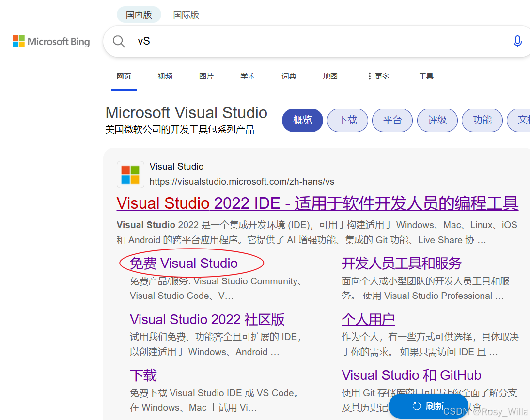
Task: Open Visual Studio 和 GitHub link
Action: (411, 375)
